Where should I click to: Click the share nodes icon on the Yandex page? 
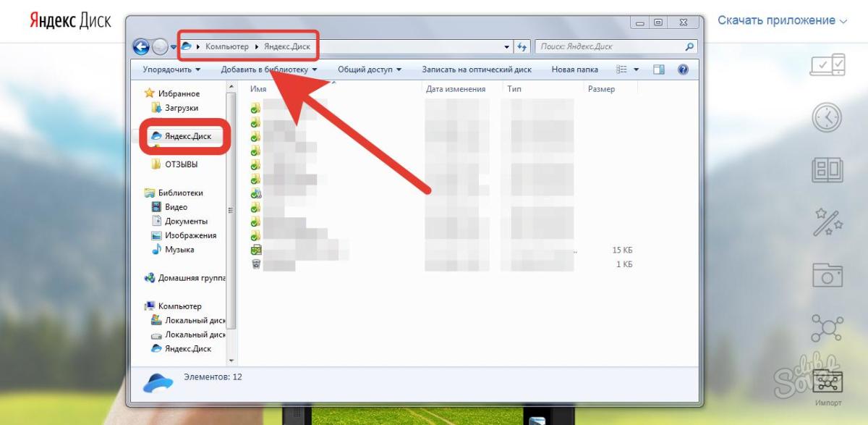click(x=827, y=328)
